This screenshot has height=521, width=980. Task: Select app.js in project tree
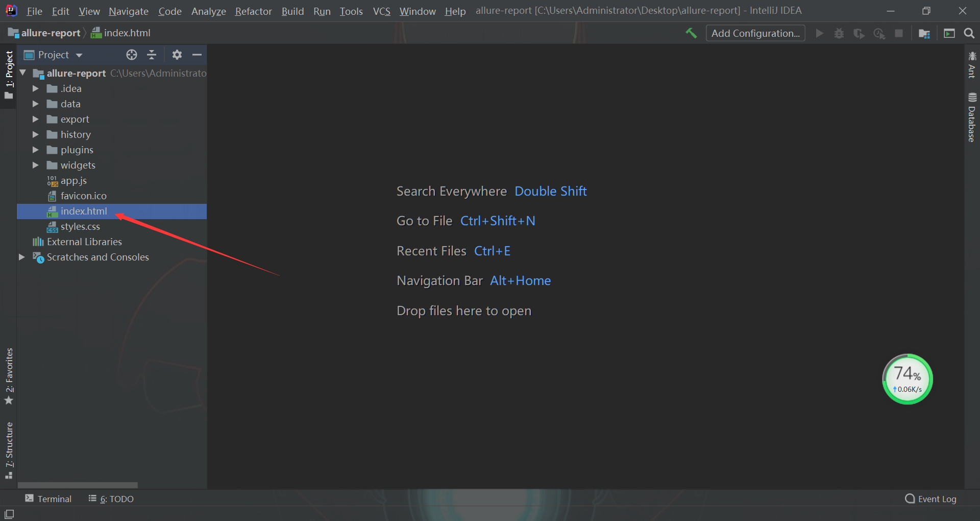pyautogui.click(x=73, y=180)
